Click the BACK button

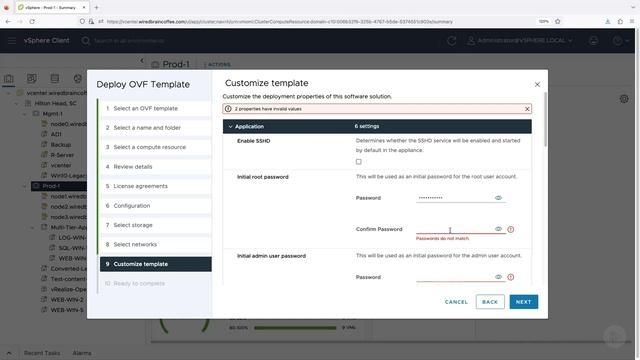[x=490, y=302]
